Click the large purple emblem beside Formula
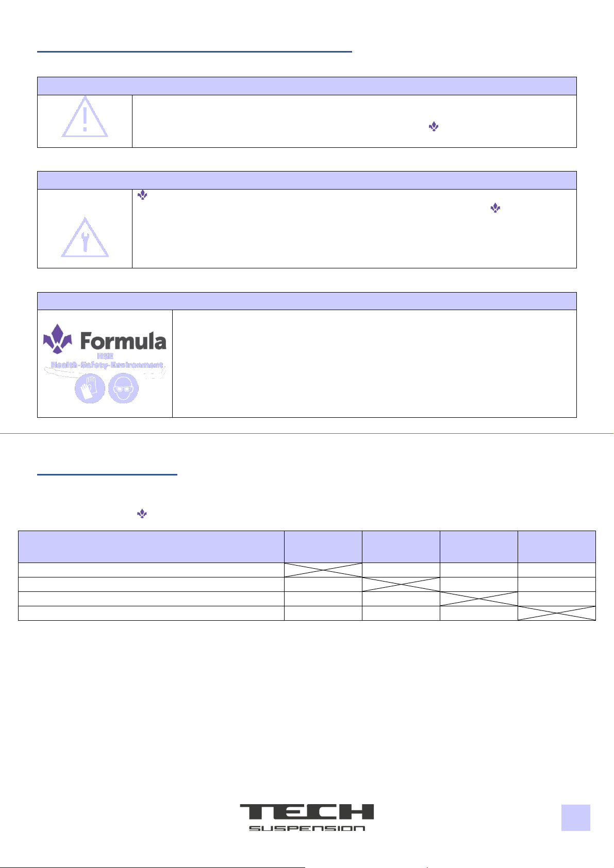The height and width of the screenshot is (868, 614). [57, 339]
